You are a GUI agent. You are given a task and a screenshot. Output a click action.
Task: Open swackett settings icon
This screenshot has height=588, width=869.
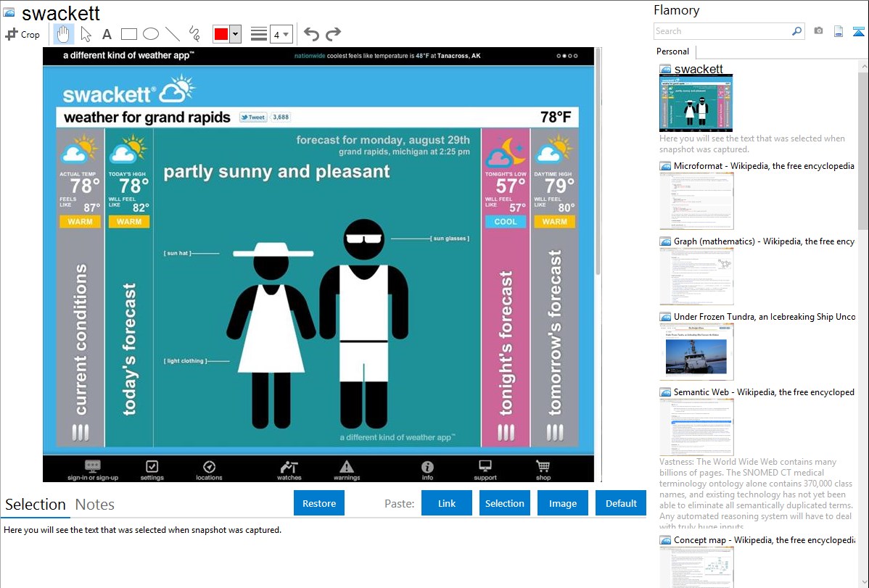point(152,470)
